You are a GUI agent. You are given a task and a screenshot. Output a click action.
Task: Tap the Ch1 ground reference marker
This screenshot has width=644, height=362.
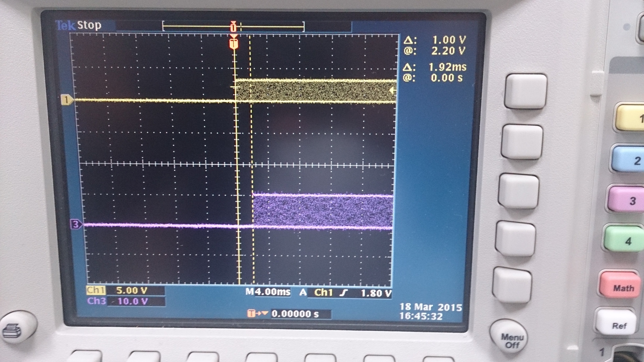pos(67,100)
